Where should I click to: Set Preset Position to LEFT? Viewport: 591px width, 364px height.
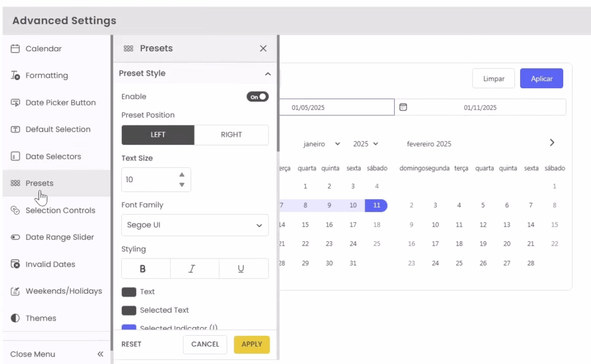click(x=158, y=134)
